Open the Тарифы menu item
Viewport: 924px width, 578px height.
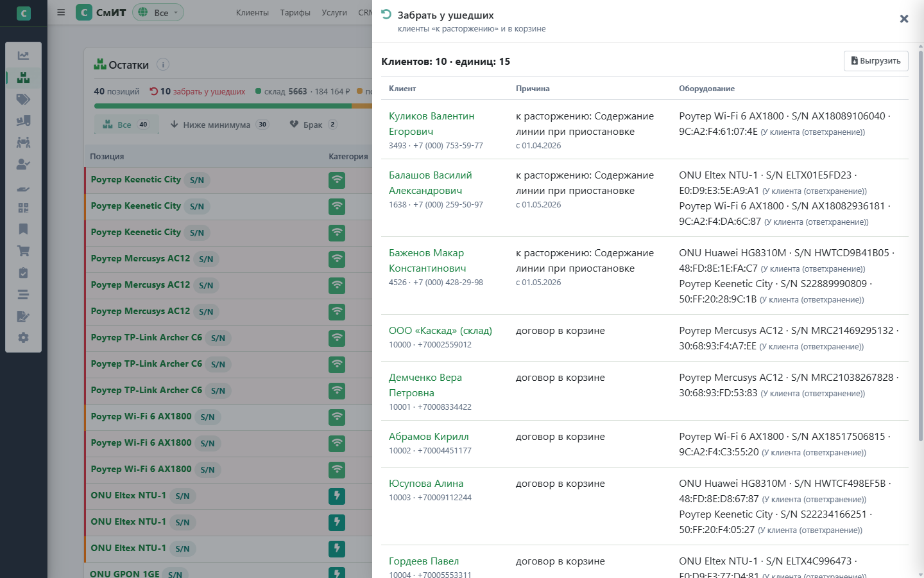pos(295,12)
